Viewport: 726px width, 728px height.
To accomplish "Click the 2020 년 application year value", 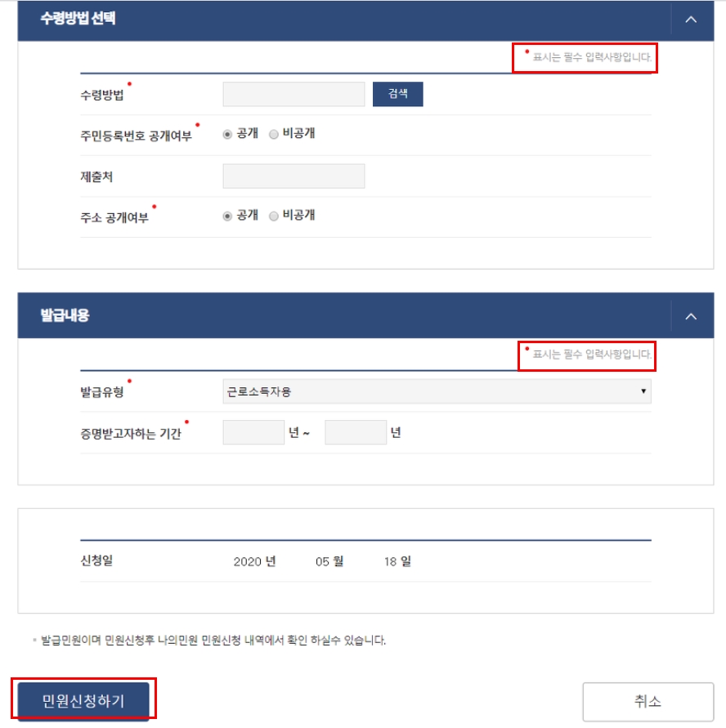I will [254, 561].
